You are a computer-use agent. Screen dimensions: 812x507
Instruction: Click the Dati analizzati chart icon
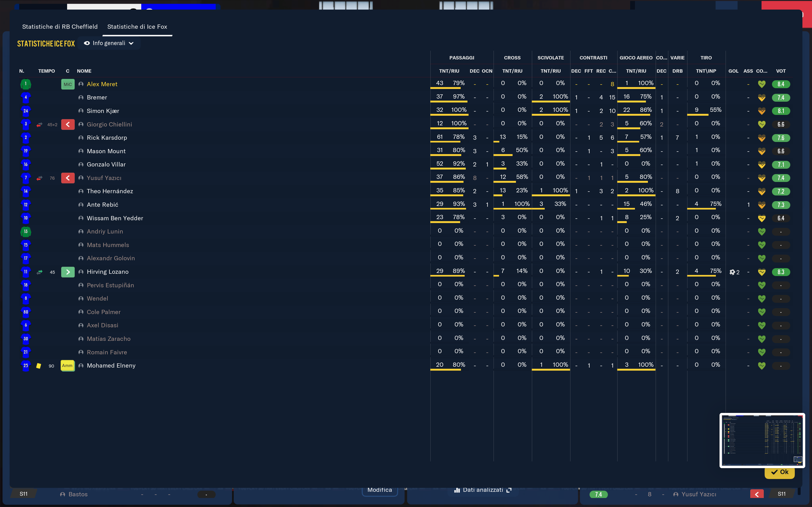pyautogui.click(x=457, y=490)
